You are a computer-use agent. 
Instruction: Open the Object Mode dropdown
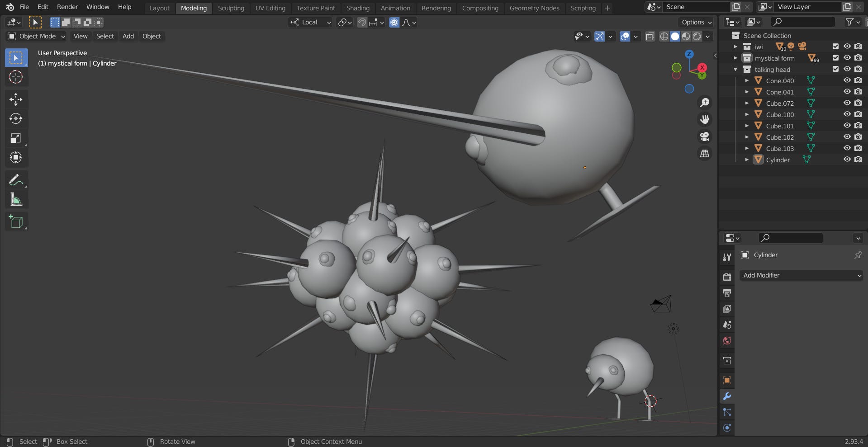click(37, 36)
